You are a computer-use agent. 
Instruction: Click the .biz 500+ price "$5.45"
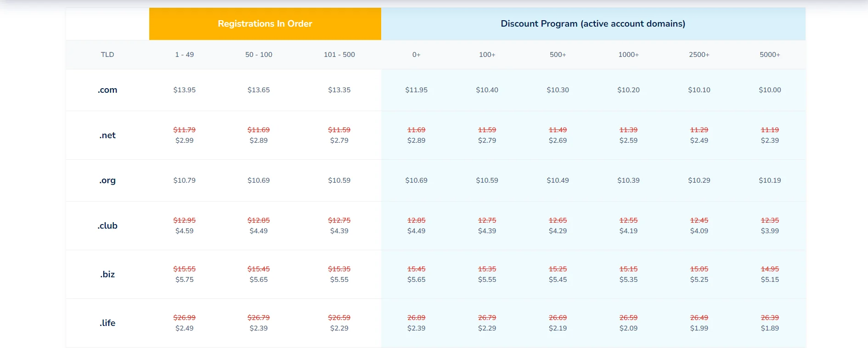[x=558, y=280]
